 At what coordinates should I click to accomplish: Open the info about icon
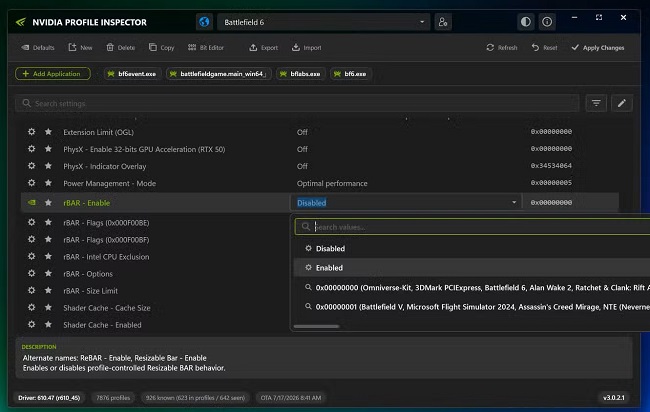[547, 22]
